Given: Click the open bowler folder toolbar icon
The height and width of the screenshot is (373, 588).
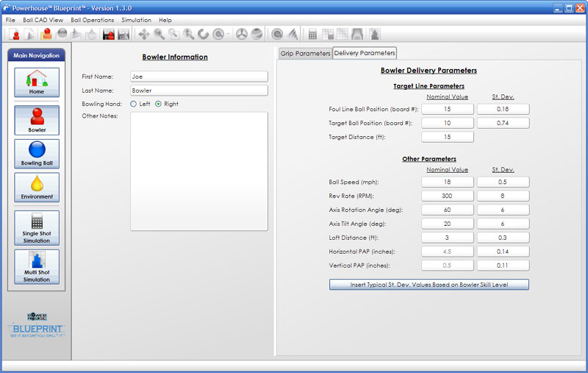Looking at the screenshot, I should coord(46,34).
